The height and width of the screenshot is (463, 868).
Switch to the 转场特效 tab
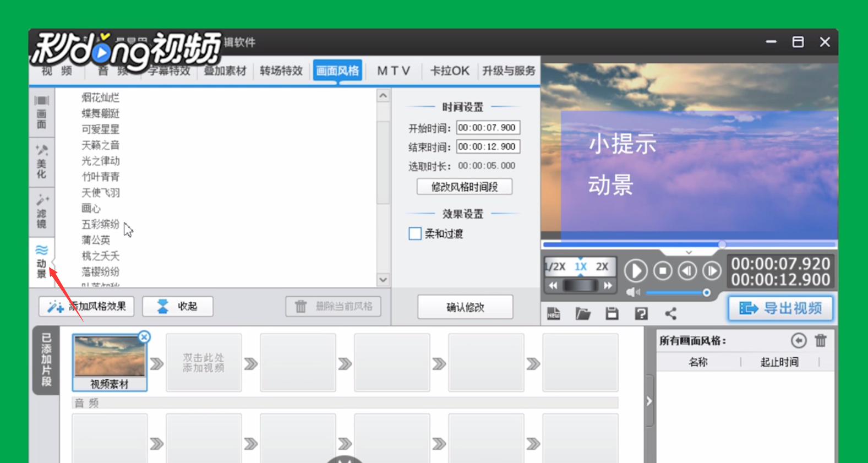[281, 70]
